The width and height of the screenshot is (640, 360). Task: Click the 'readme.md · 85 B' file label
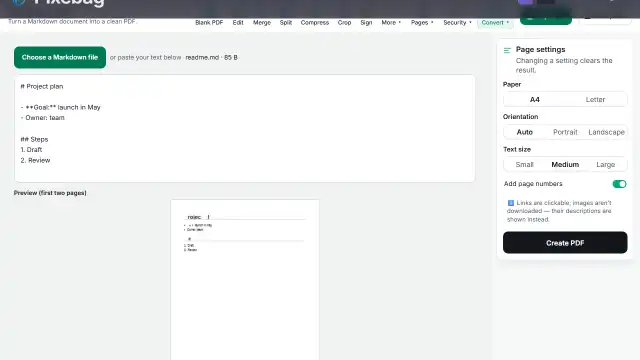click(211, 58)
